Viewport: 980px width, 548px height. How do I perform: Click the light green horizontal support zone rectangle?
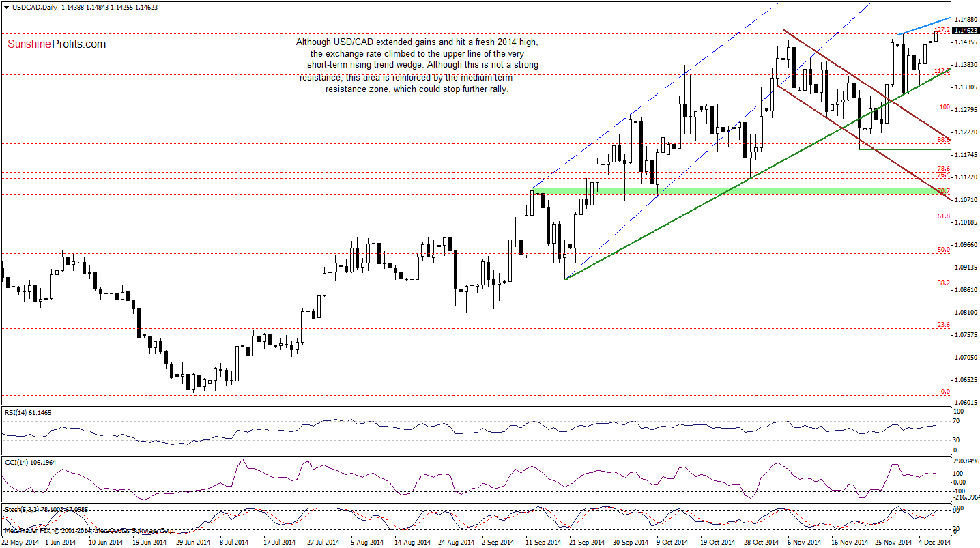(x=740, y=192)
